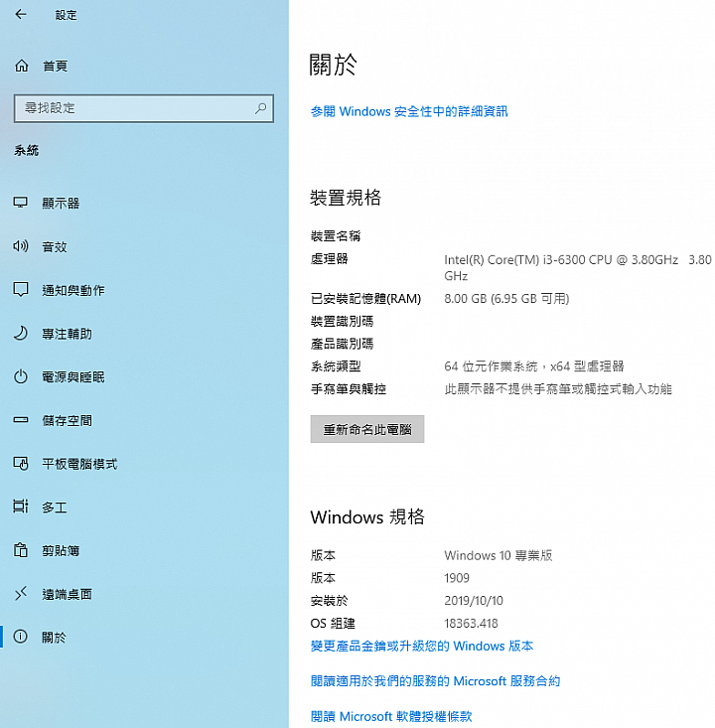Open the Home (首頁) house icon
The image size is (715, 728).
tap(22, 66)
